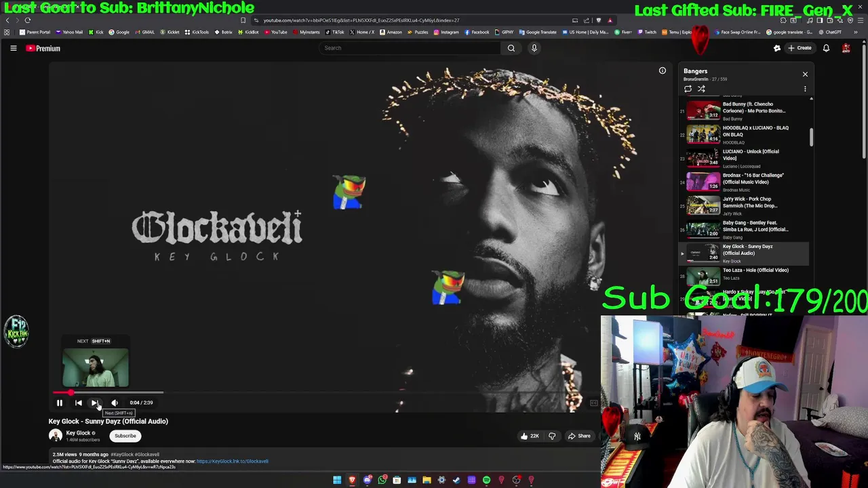Share the Key Glock video
868x488 pixels.
[579, 436]
